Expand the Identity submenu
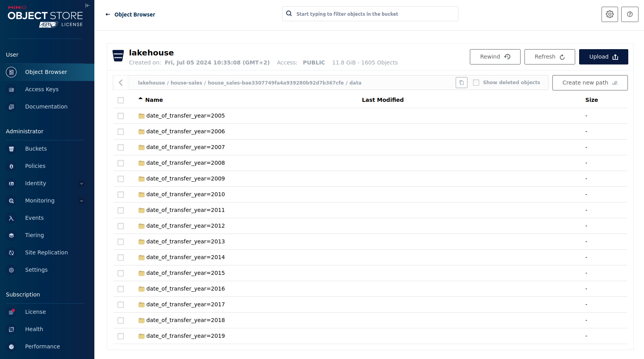Viewport: 644px width, 359px height. click(x=81, y=183)
